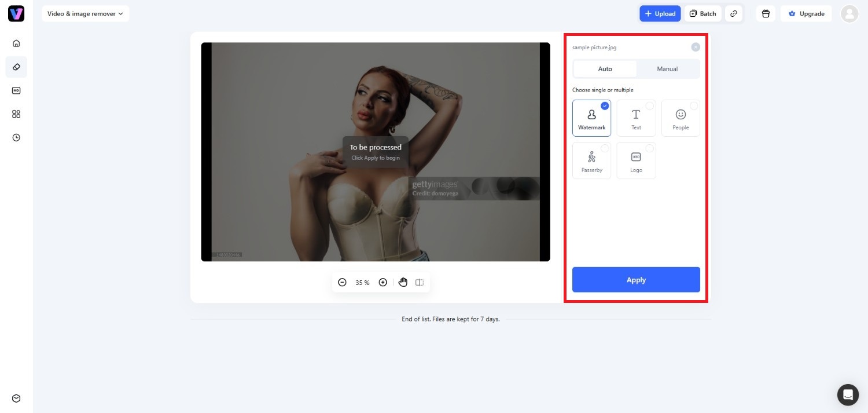Toggle the compare split view icon
This screenshot has width=868, height=413.
click(x=420, y=283)
